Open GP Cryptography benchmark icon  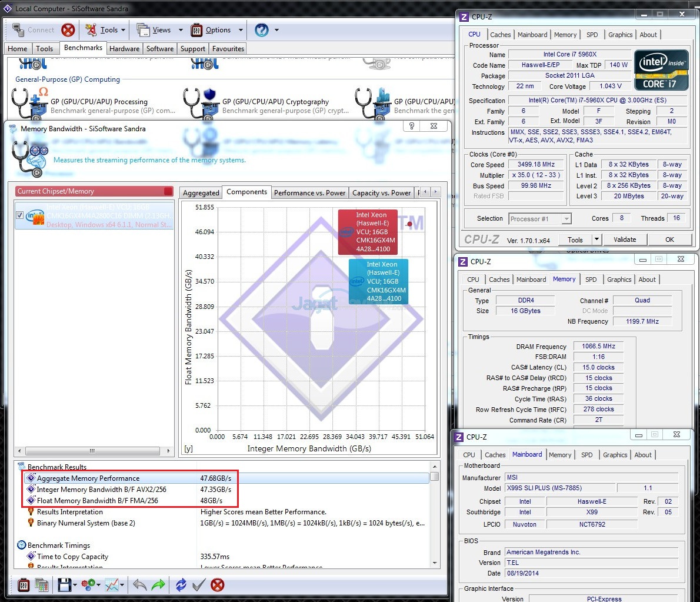(x=199, y=103)
